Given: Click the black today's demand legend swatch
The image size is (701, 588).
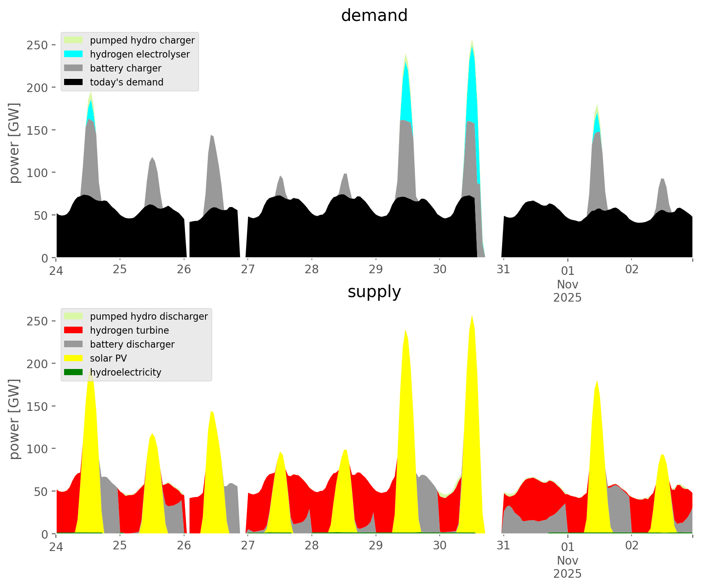Looking at the screenshot, I should coord(74,82).
